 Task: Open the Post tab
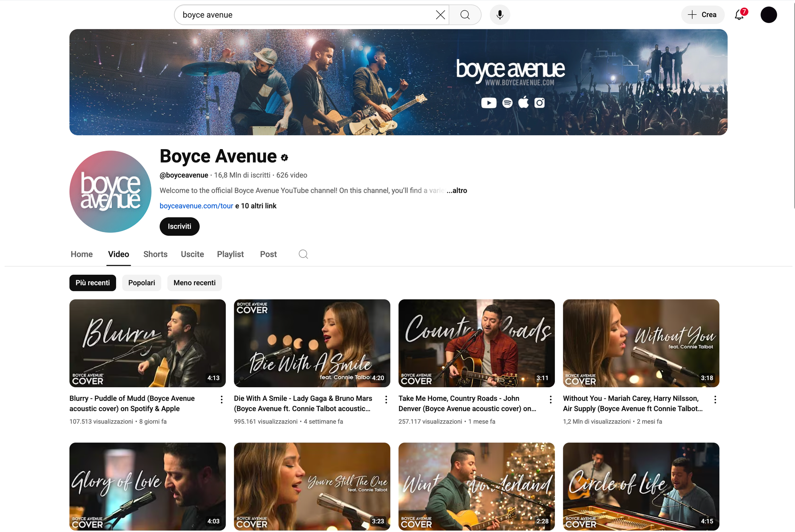[x=268, y=254]
